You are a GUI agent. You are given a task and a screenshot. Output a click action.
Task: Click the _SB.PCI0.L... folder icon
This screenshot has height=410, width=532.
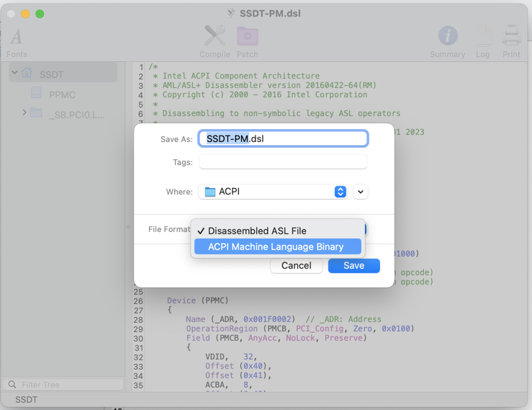tap(36, 112)
